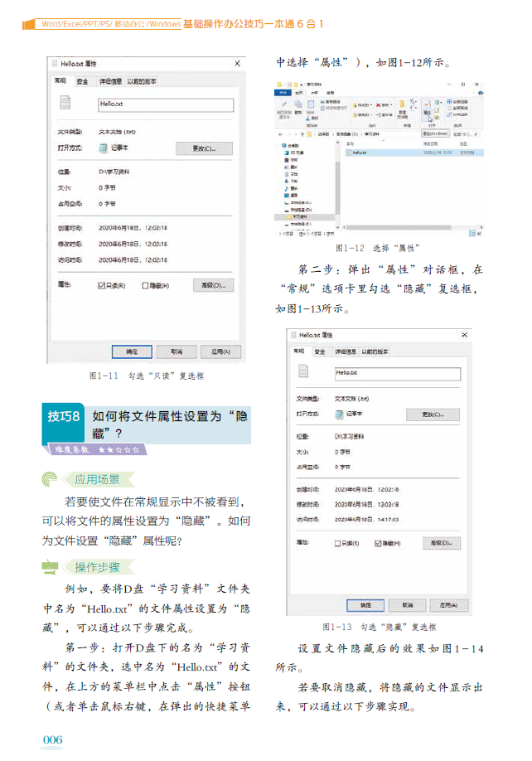Click the quick access toolbar properties check icon
The width and height of the screenshot is (532, 761).
[289, 85]
